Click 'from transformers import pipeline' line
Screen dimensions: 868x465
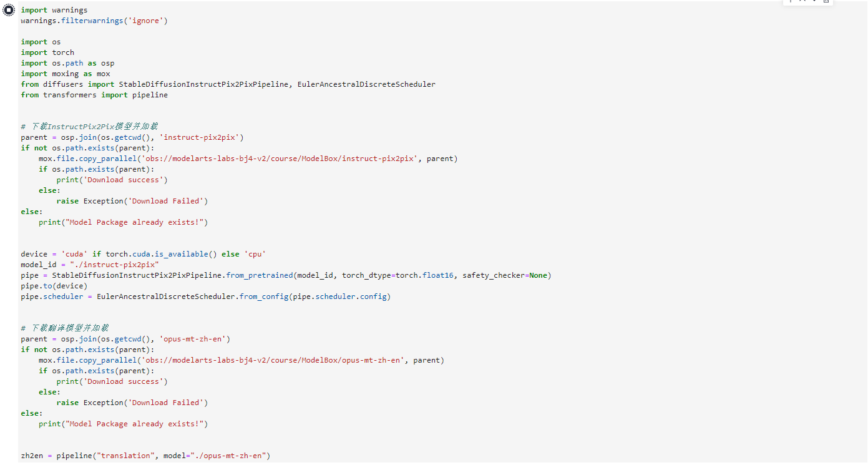[94, 95]
